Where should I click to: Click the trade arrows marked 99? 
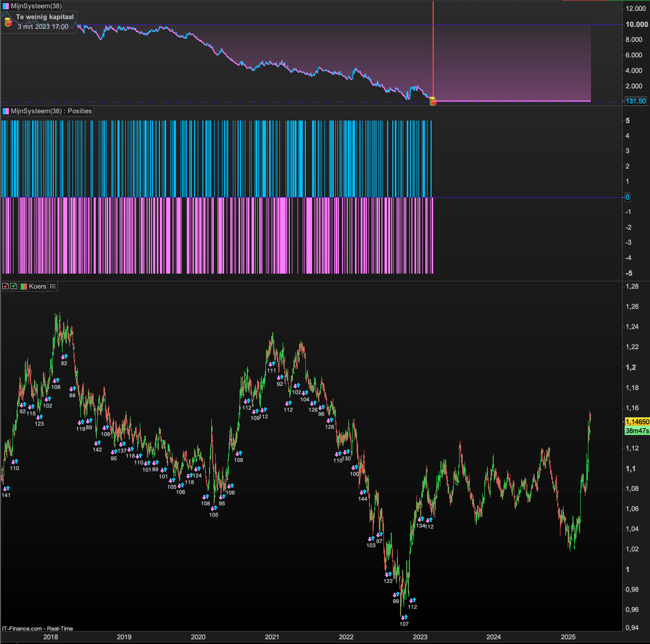396,594
